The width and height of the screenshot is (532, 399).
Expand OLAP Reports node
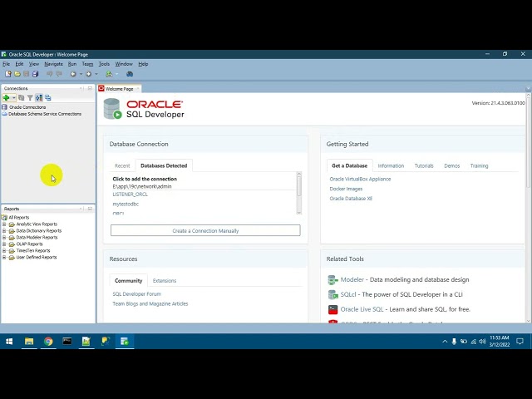4,244
